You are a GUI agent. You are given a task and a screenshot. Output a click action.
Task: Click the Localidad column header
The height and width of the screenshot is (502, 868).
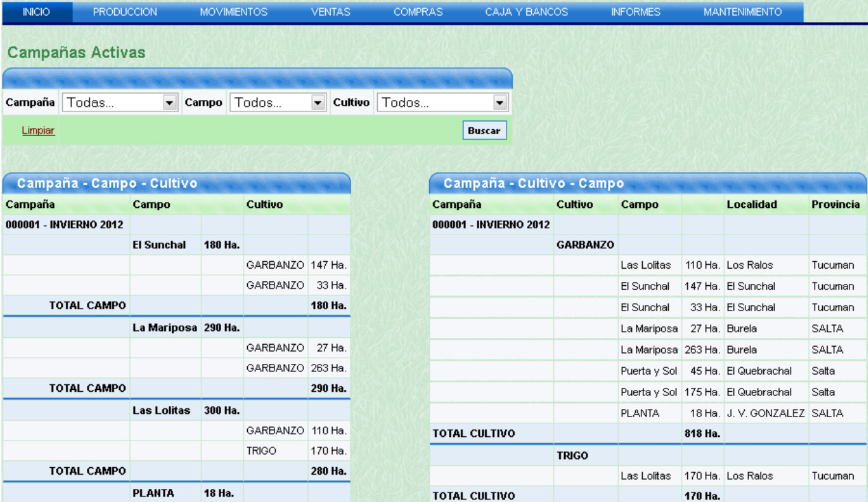(x=752, y=204)
